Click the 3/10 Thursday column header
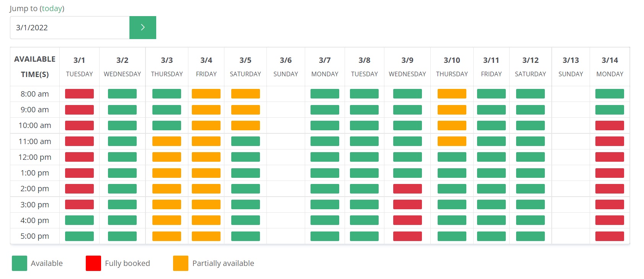Screen dimensions: 644x279 point(452,67)
